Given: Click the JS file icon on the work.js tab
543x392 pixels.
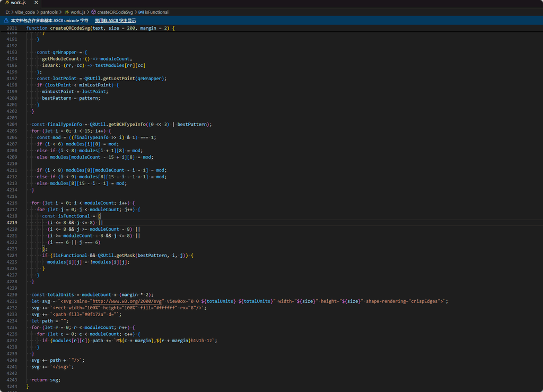Looking at the screenshot, I should [x=7, y=3].
